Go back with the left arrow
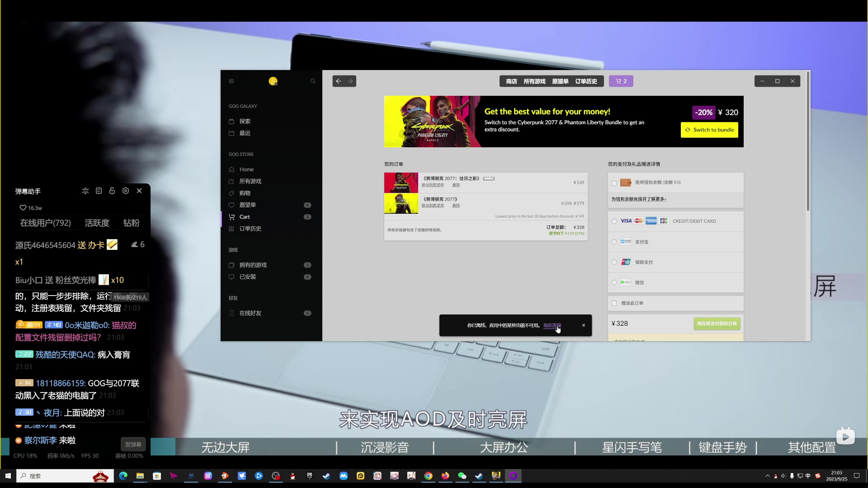868x488 pixels. coord(339,81)
